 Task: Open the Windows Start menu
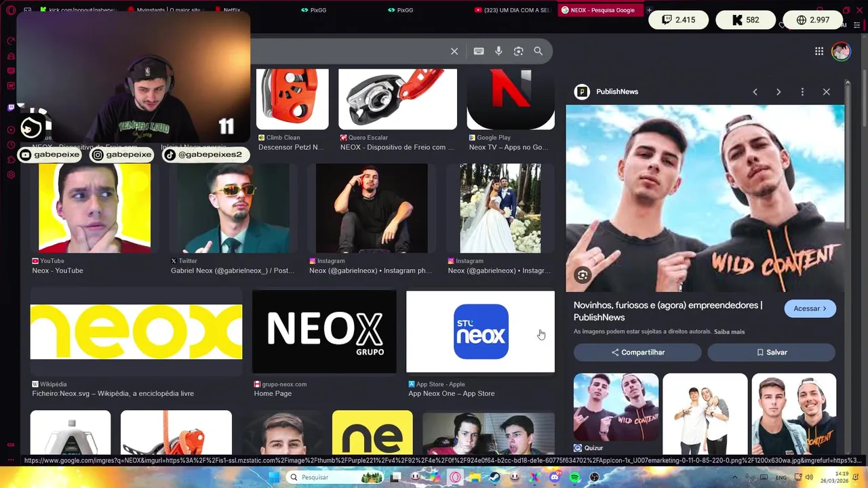pyautogui.click(x=273, y=477)
